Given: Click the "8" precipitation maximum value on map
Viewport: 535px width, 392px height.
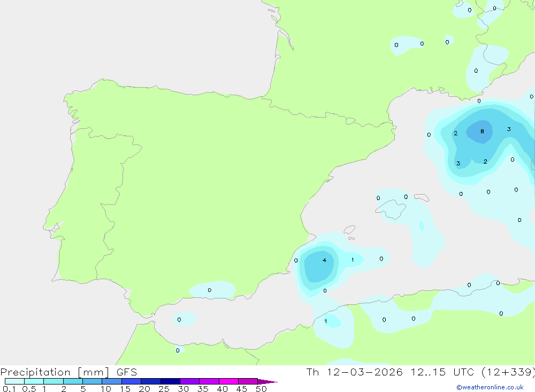Looking at the screenshot, I should [482, 131].
